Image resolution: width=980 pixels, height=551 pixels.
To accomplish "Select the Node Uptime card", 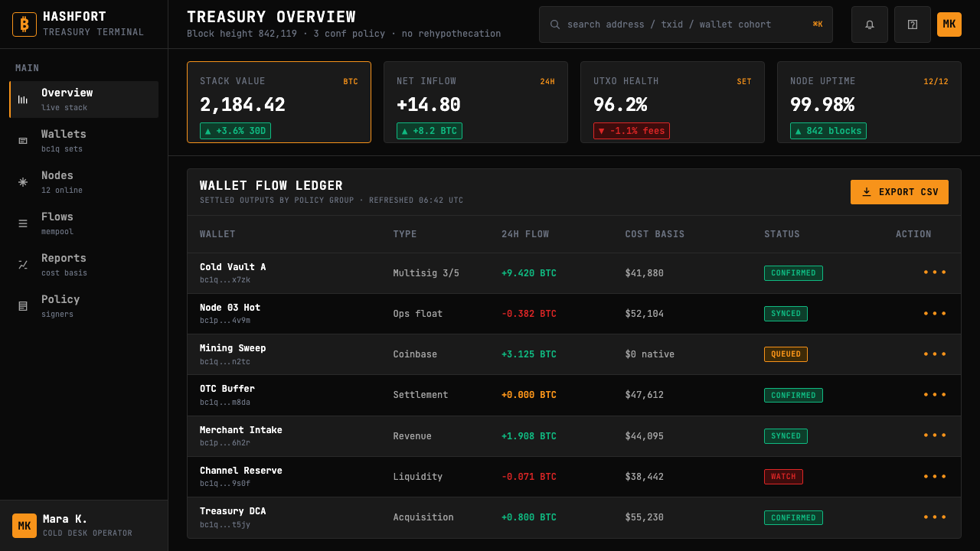I will coord(869,102).
